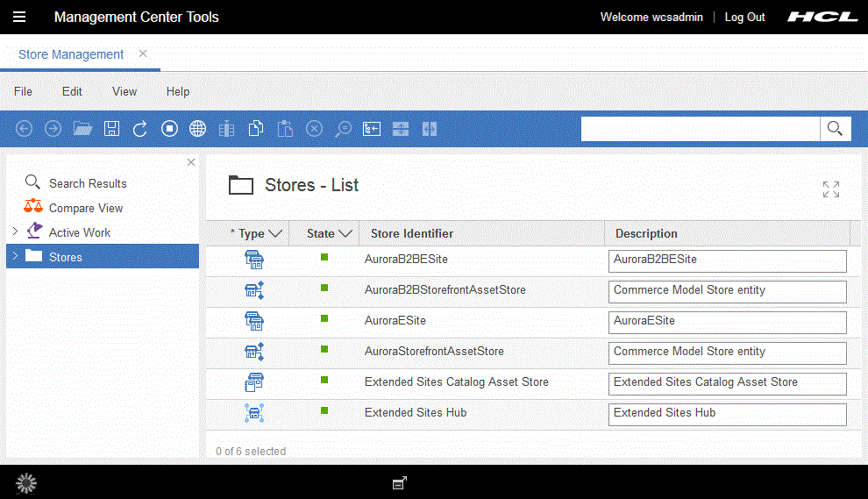This screenshot has height=499, width=868.
Task: Open the State column dropdown
Action: tap(345, 233)
